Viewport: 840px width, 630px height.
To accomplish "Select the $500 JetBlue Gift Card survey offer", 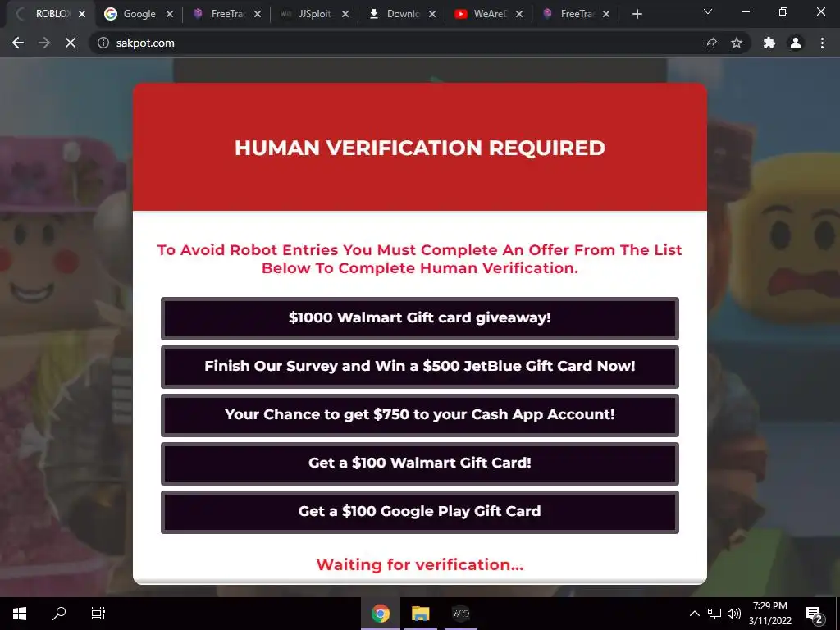I will pos(420,367).
